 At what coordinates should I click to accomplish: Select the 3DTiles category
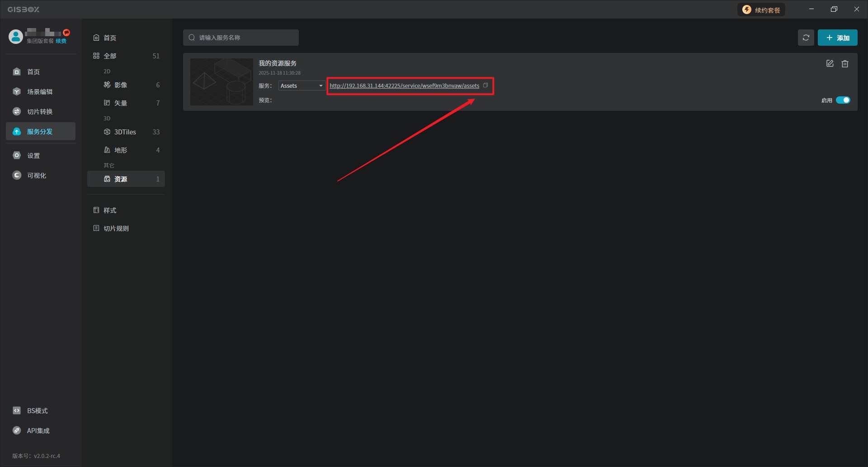[x=125, y=132]
